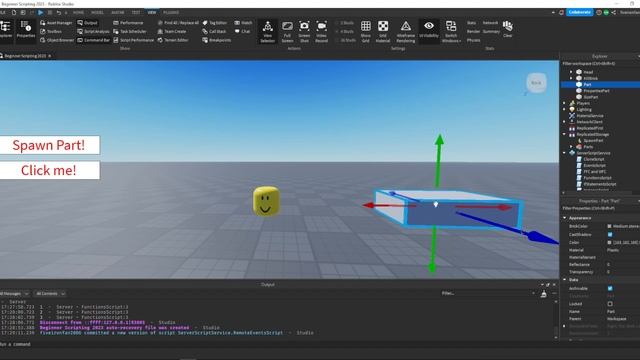
Task: Select the 16 Studs grid option
Action: (345, 40)
